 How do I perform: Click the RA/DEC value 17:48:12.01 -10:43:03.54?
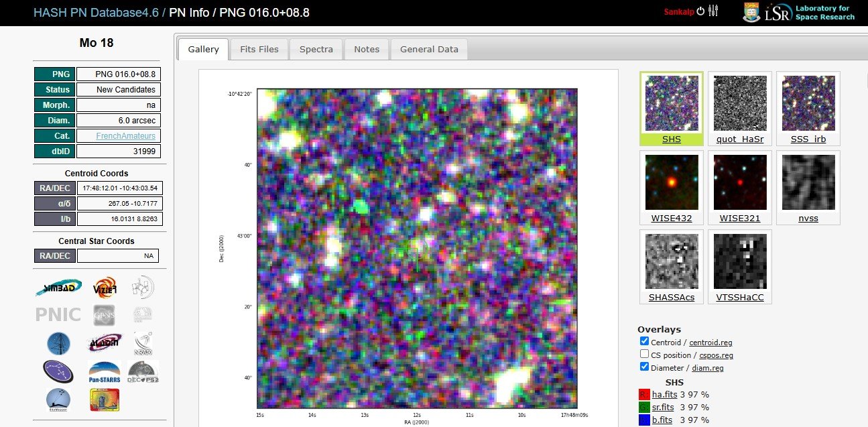(x=120, y=188)
